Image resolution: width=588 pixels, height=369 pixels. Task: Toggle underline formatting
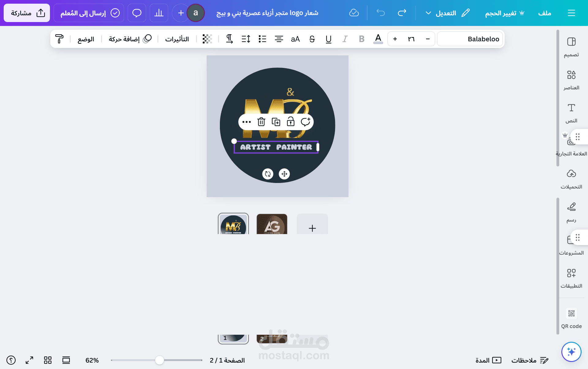(329, 39)
